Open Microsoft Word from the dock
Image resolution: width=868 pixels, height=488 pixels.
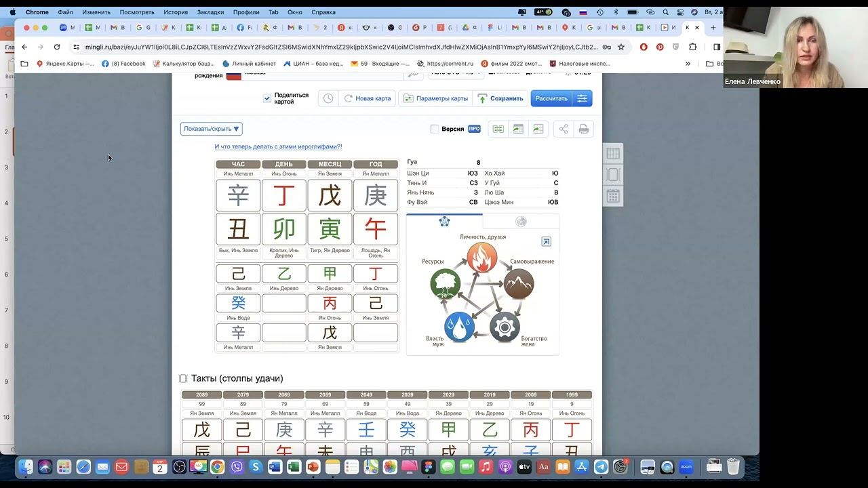click(275, 466)
